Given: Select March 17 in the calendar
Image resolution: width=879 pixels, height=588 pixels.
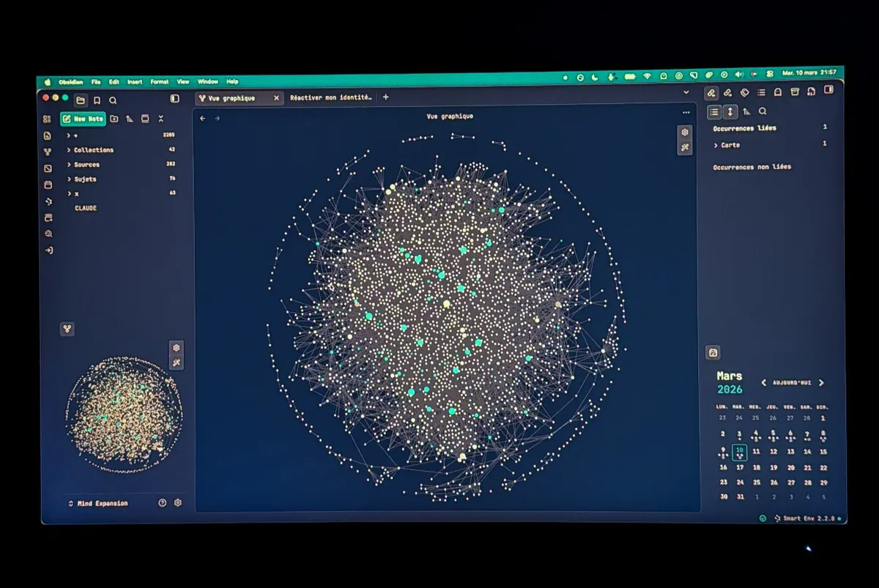Looking at the screenshot, I should coord(740,467).
